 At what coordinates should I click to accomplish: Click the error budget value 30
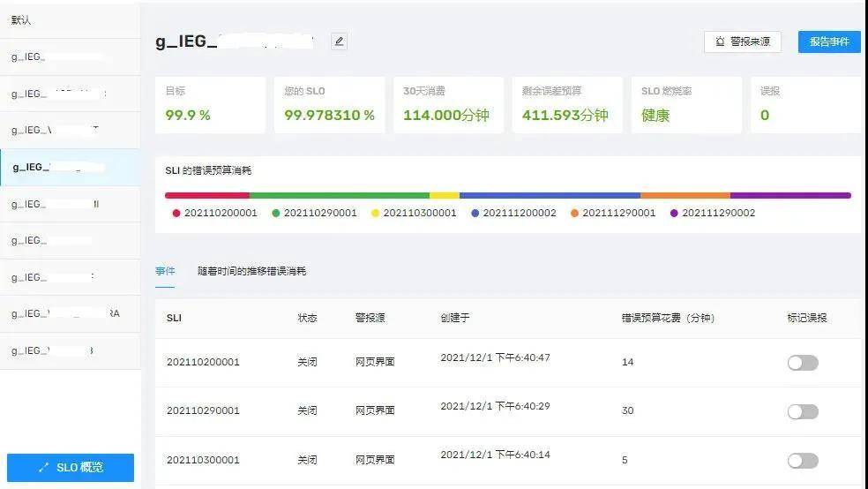click(628, 411)
